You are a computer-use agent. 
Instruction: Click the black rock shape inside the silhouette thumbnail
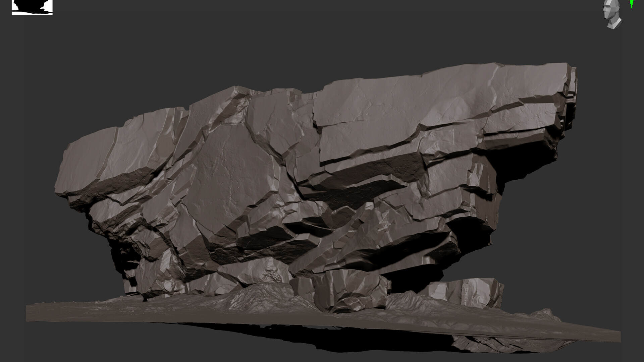pyautogui.click(x=30, y=5)
